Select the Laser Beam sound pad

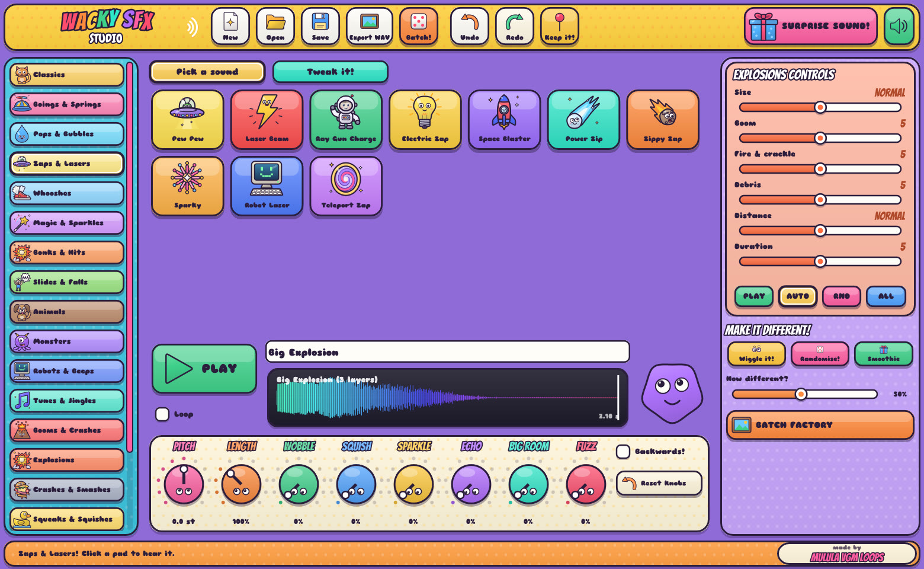pyautogui.click(x=267, y=120)
